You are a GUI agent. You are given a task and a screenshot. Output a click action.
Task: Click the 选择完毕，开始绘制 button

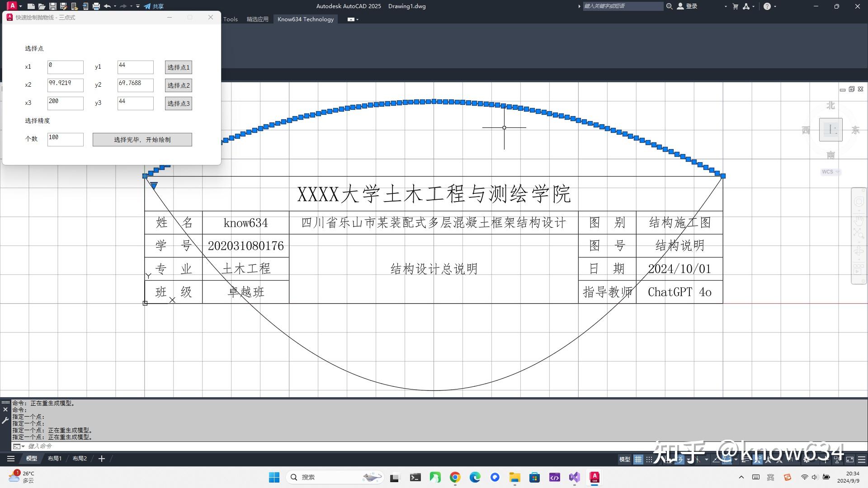point(142,139)
